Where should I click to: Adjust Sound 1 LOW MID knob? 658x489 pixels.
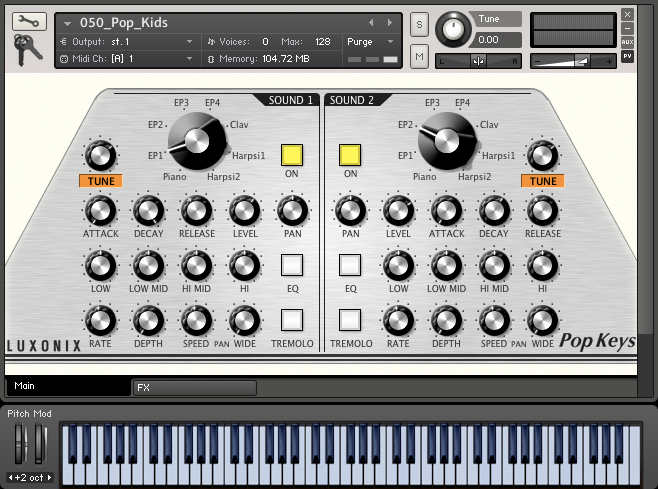click(148, 266)
